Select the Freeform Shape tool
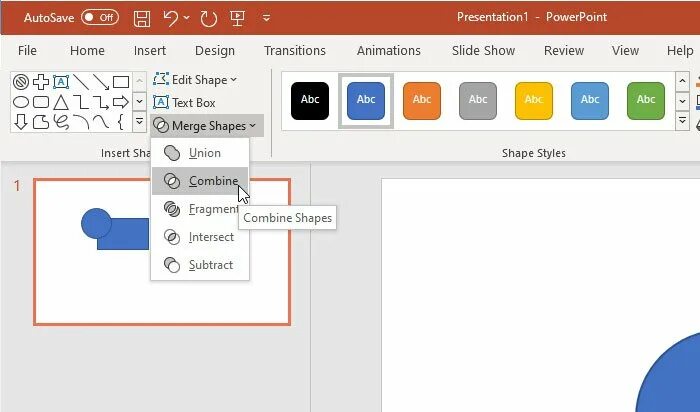The image size is (700, 412). 41,122
